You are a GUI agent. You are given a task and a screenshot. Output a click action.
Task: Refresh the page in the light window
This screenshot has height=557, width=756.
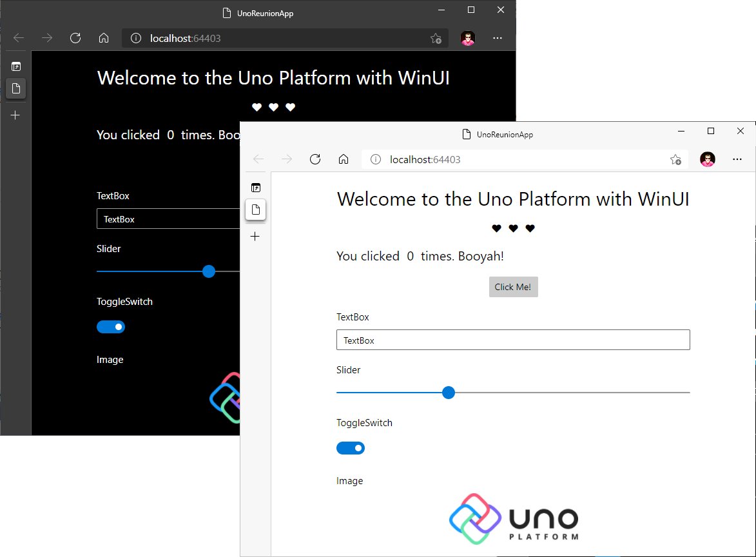coord(315,159)
